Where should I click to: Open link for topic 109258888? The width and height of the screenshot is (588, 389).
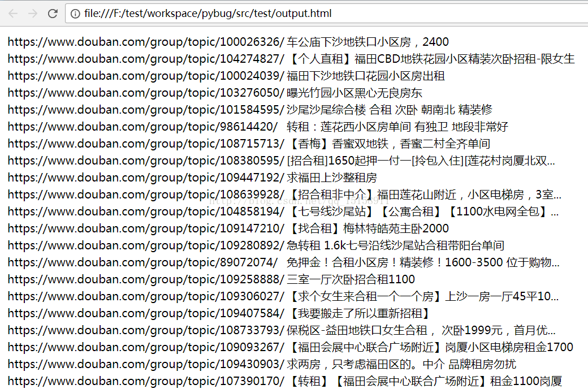tap(146, 279)
